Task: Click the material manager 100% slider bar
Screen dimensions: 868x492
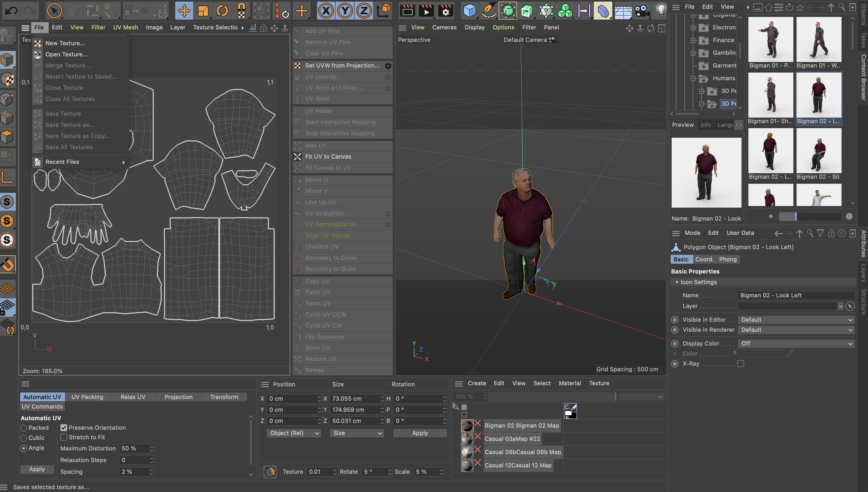Action: pos(552,397)
